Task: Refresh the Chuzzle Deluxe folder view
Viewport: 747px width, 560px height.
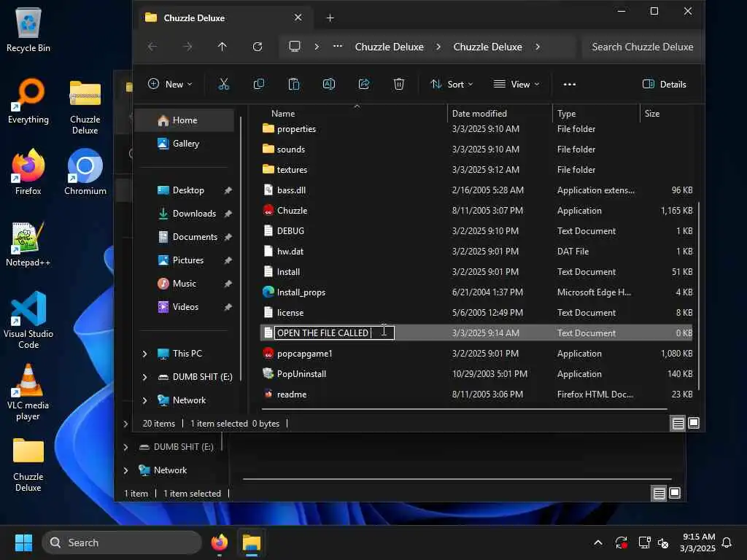Action: coord(258,47)
